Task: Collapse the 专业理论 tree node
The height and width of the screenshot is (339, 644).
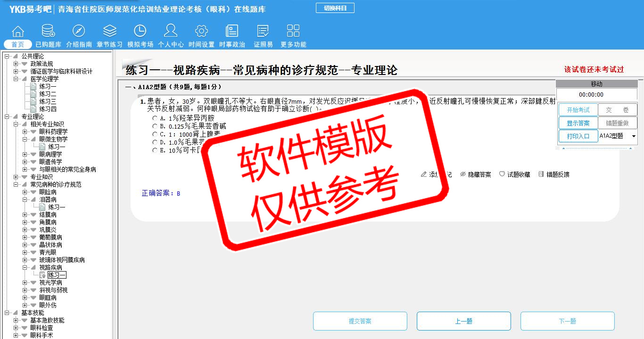Action: [7, 117]
